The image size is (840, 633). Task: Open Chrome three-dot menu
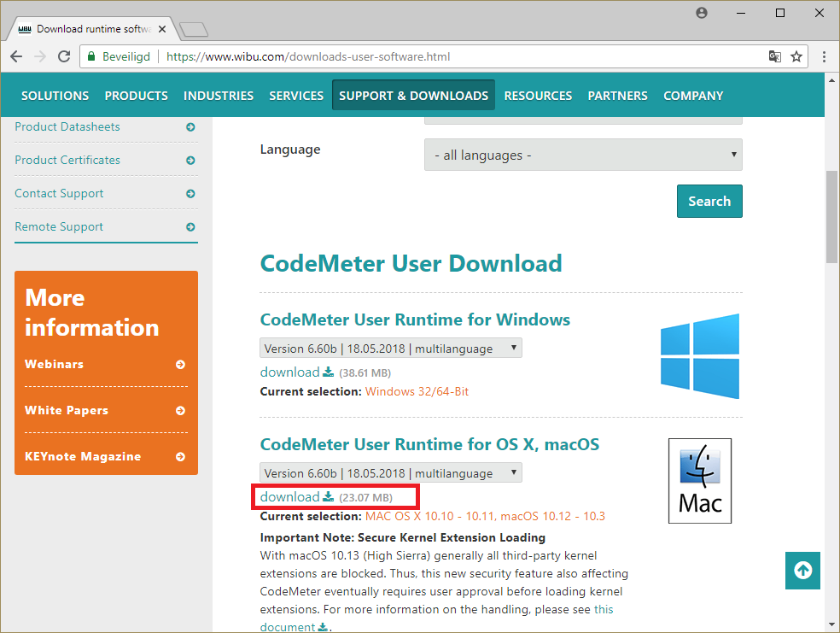click(824, 56)
